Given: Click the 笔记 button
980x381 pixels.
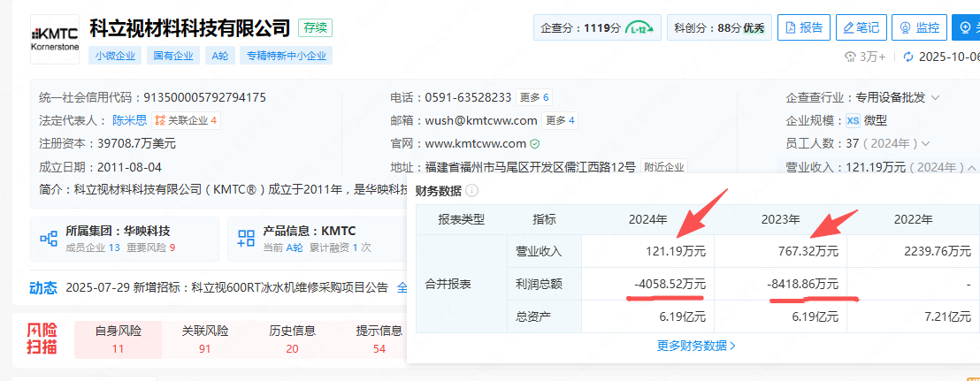Looking at the screenshot, I should (861, 27).
